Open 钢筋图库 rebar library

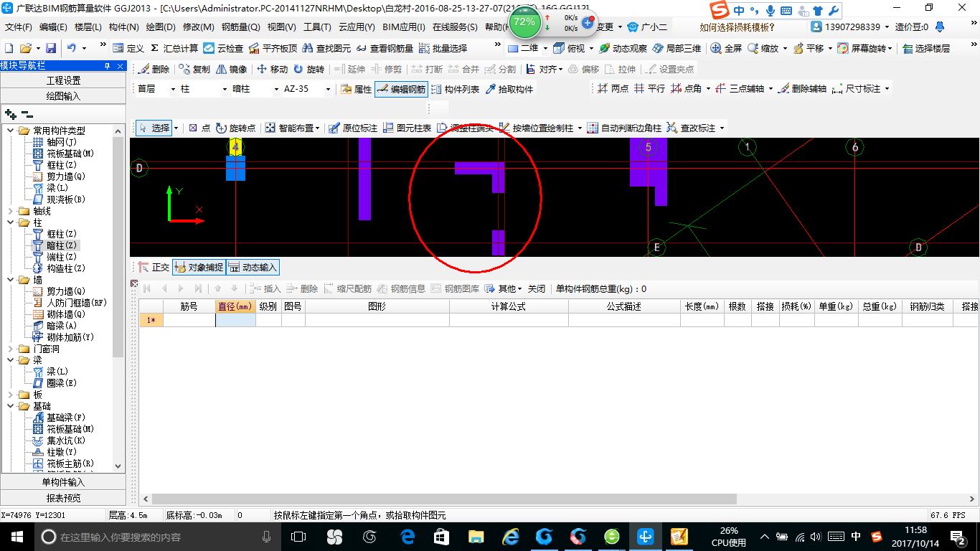[x=456, y=289]
